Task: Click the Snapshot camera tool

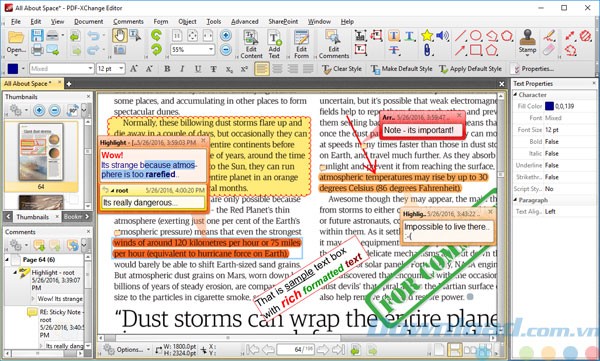Action: click(119, 50)
